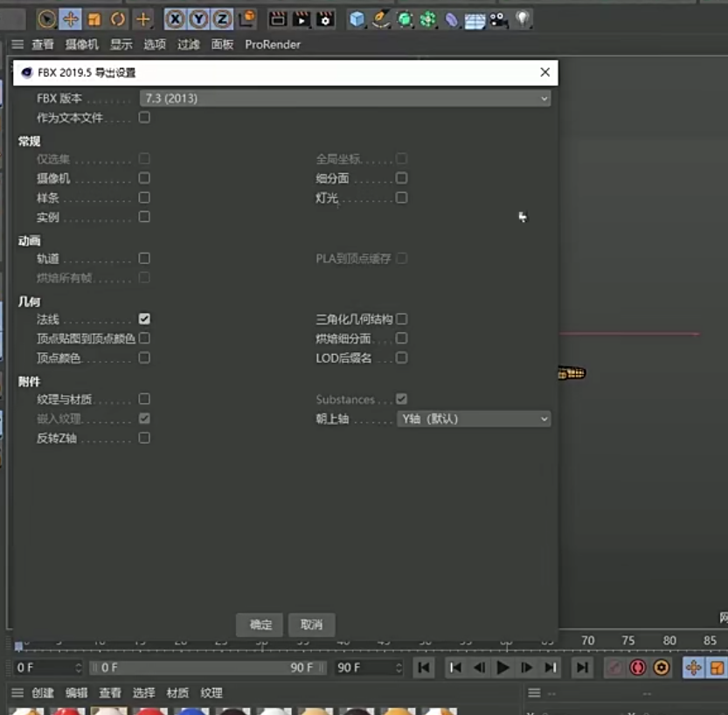Image resolution: width=728 pixels, height=715 pixels.
Task: Click timeline marker at frame 75
Action: tap(627, 641)
